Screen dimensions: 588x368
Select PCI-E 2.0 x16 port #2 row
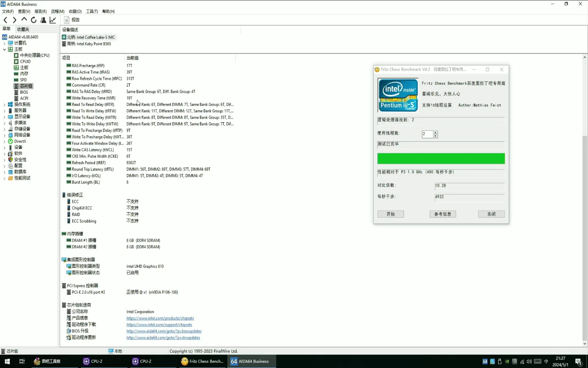tap(149, 292)
